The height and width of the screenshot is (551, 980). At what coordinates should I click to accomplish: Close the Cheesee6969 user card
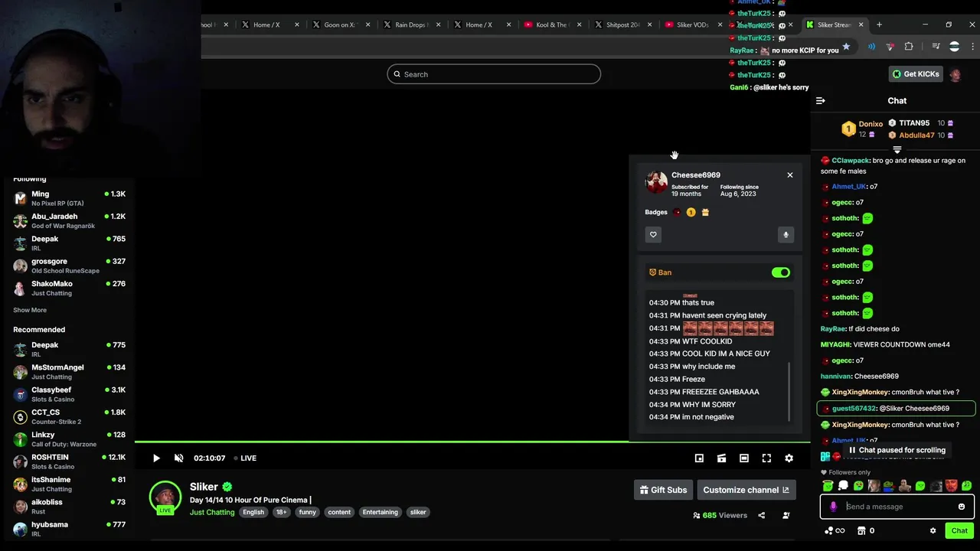click(790, 175)
